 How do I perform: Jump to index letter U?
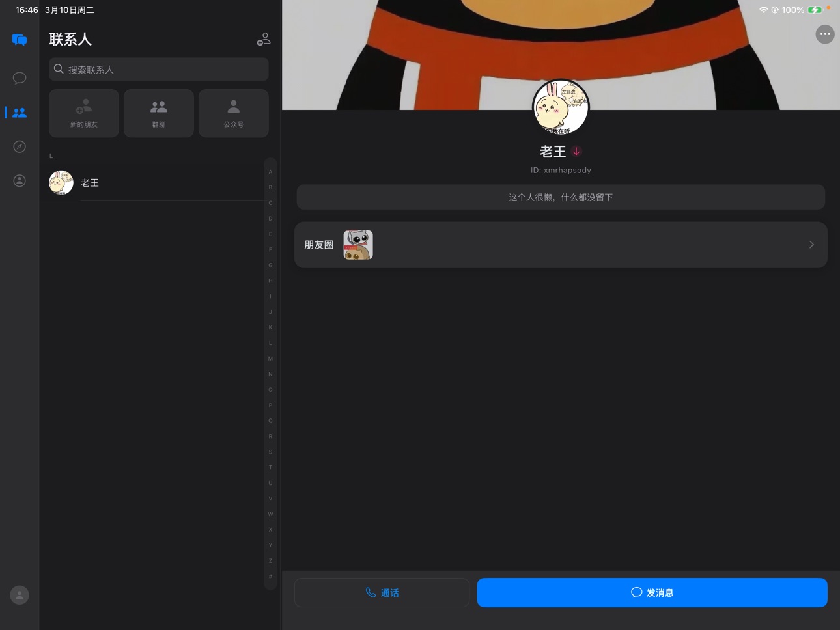tap(270, 483)
